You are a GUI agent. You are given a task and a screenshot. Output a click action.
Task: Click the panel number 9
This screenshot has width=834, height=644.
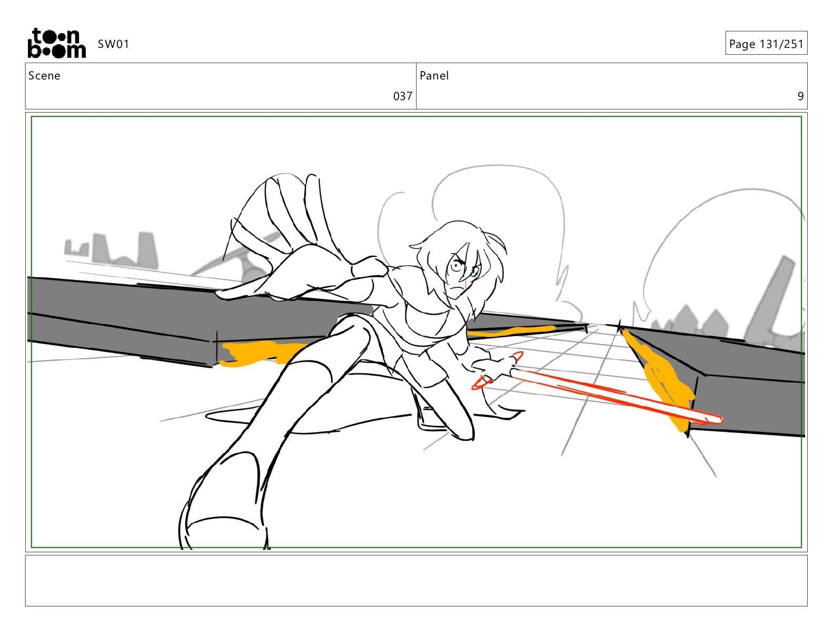[800, 96]
